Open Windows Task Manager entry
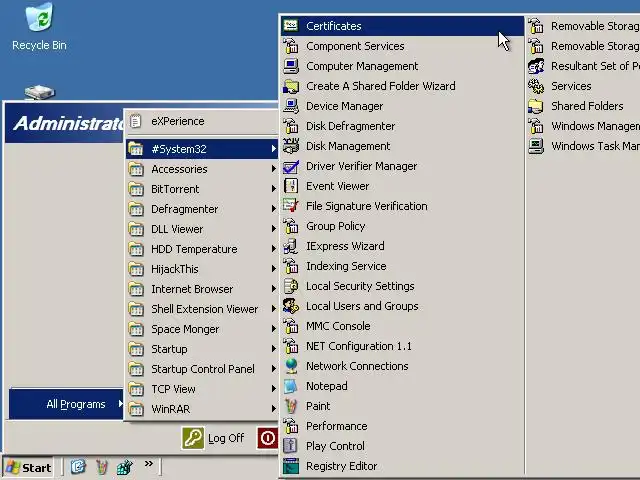 coord(584,146)
